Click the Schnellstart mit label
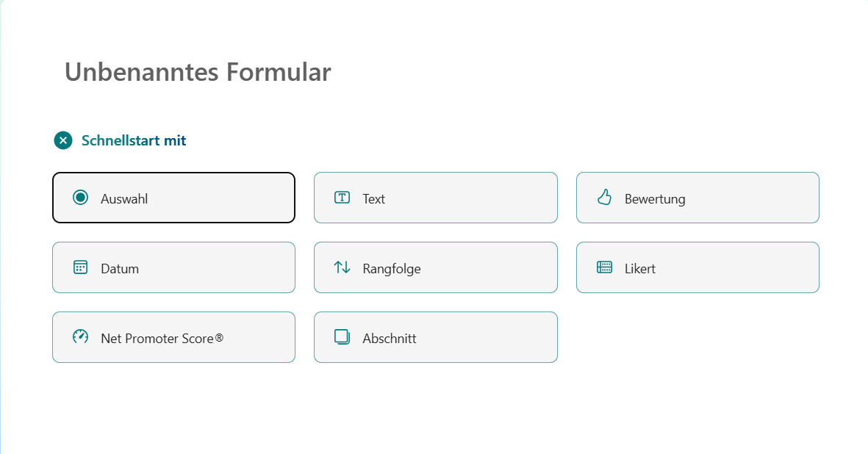This screenshot has width=868, height=454. point(134,140)
